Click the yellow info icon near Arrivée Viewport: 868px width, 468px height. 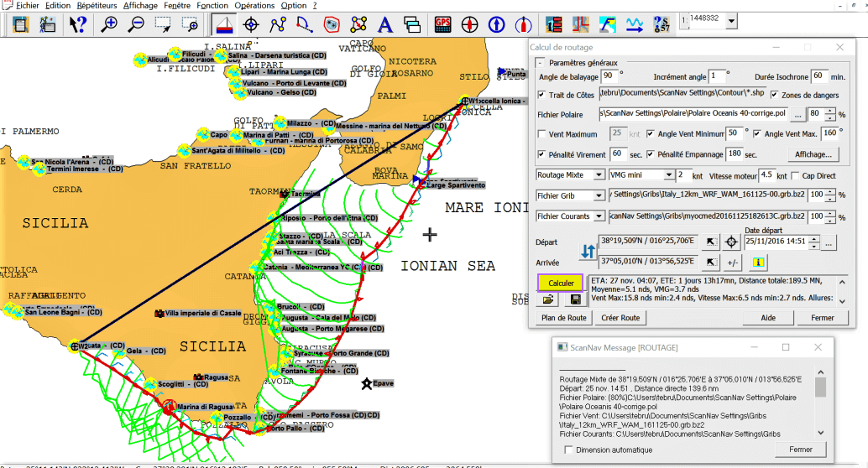point(758,263)
